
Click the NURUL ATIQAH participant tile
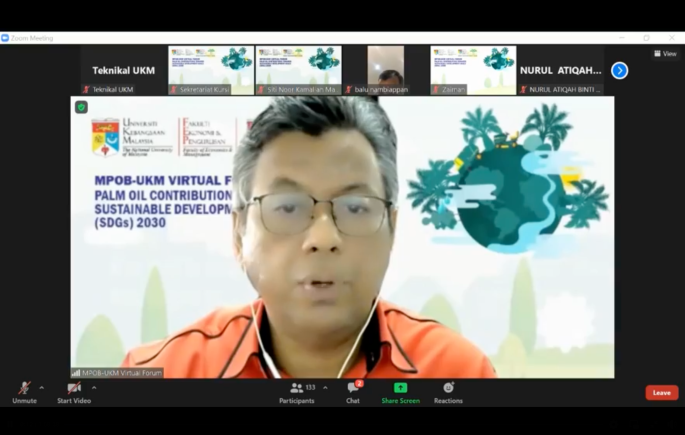(x=560, y=70)
